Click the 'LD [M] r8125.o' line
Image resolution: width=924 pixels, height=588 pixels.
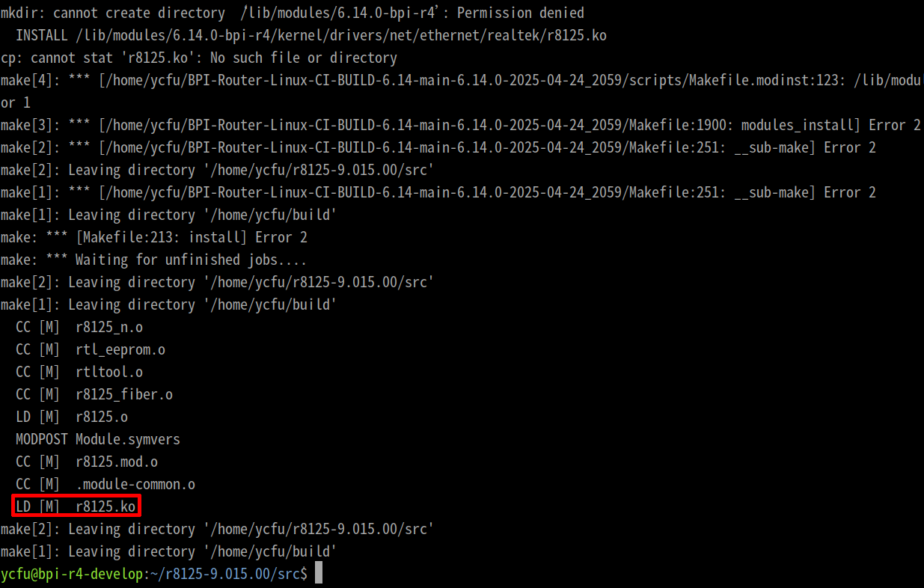point(72,417)
